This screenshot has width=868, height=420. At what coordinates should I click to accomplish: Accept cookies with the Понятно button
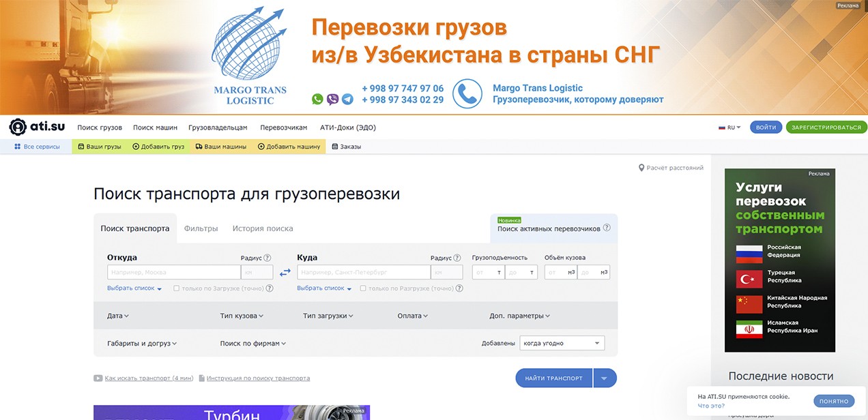coord(833,401)
